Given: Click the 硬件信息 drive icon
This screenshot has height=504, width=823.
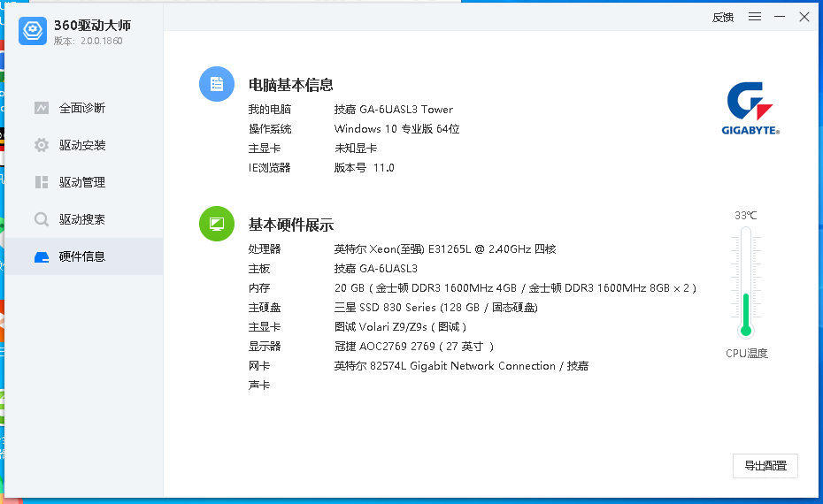Looking at the screenshot, I should 42,257.
